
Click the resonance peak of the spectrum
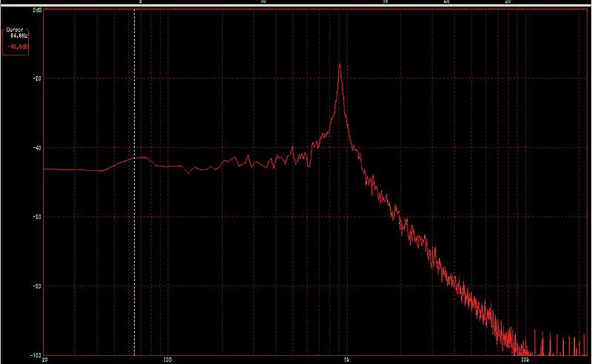340,65
